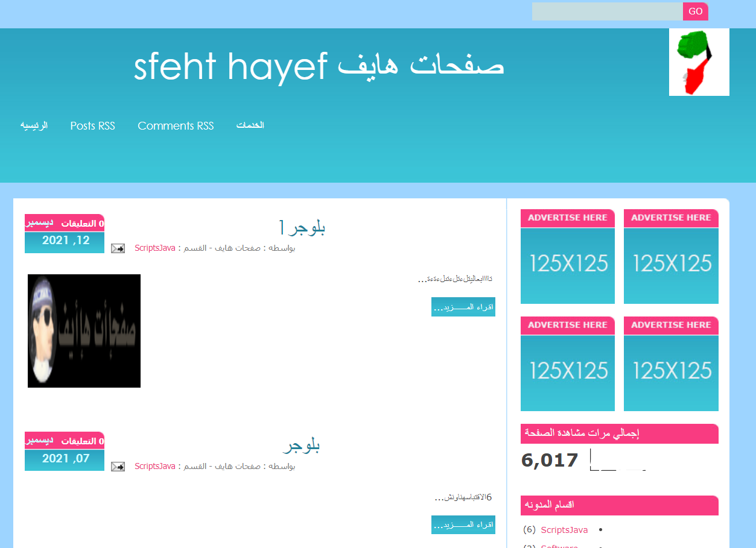
Task: Open ScriptsJava category under بلوجر post
Action: coord(155,466)
